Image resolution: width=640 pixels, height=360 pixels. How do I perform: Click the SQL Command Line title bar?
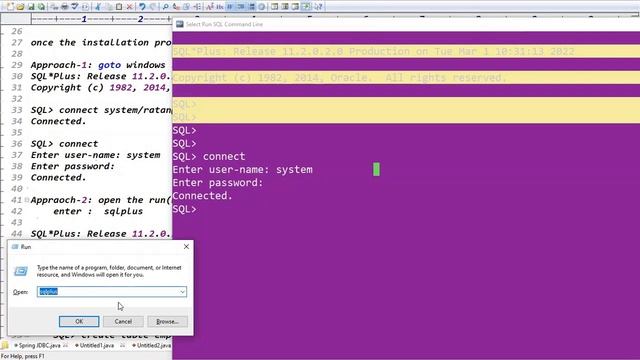(406, 24)
